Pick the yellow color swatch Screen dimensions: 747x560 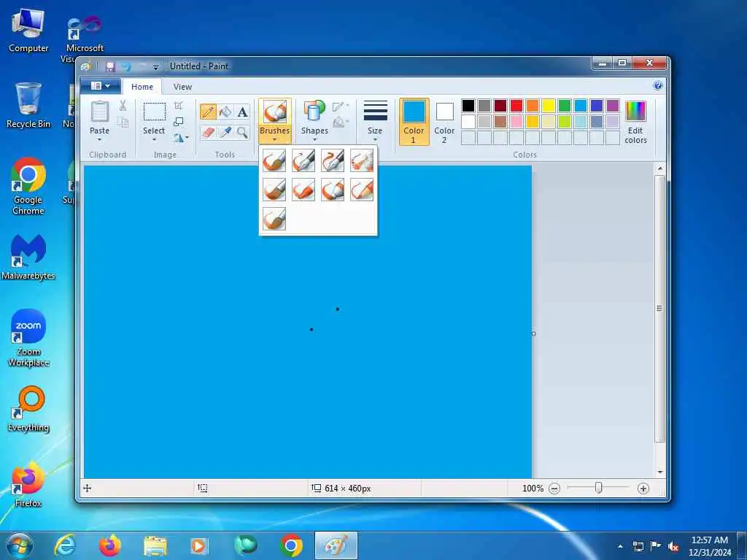click(549, 106)
